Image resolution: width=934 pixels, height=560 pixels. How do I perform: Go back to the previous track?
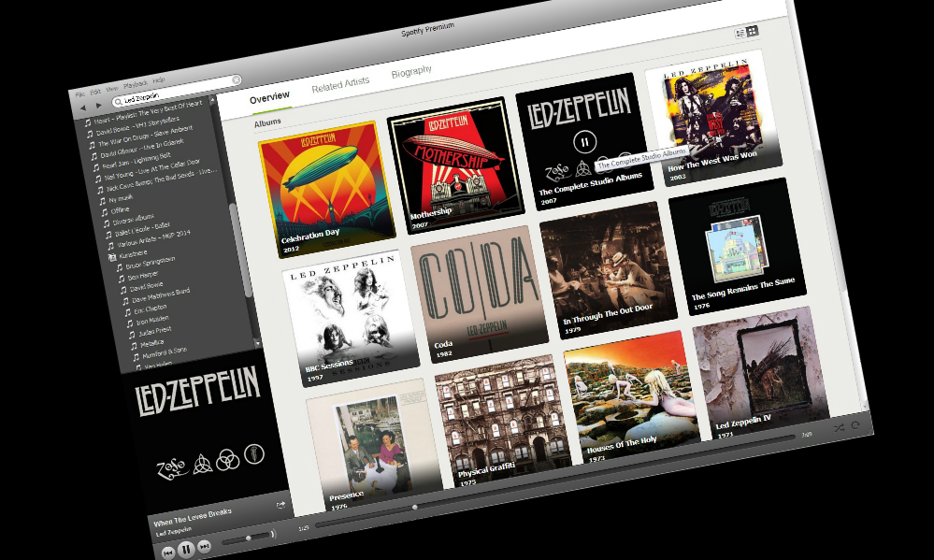pos(167,553)
